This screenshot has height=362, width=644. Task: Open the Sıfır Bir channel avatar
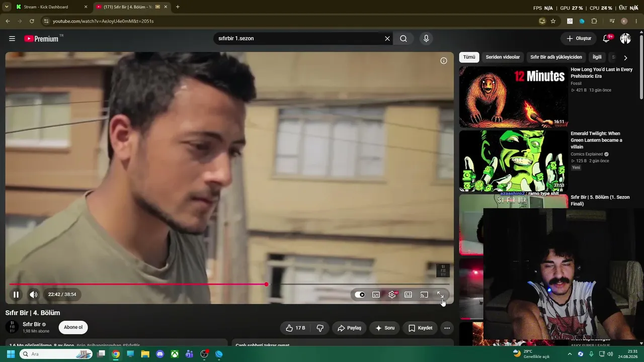[12, 327]
